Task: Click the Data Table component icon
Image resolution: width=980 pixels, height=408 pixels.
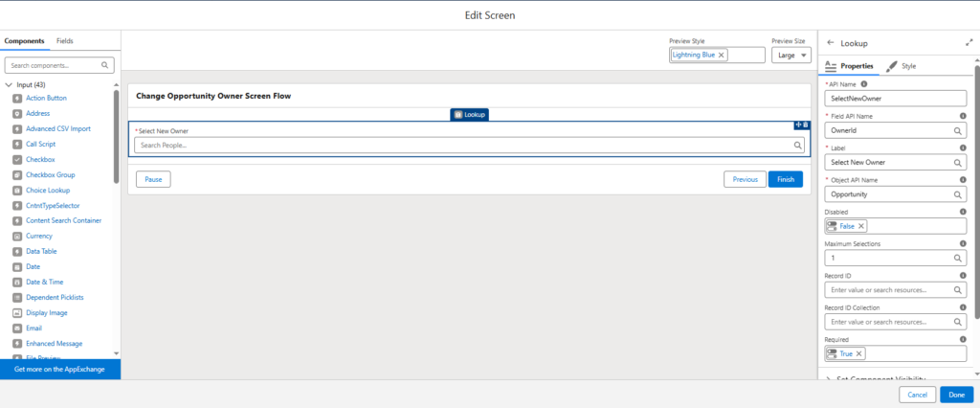Action: pyautogui.click(x=17, y=252)
